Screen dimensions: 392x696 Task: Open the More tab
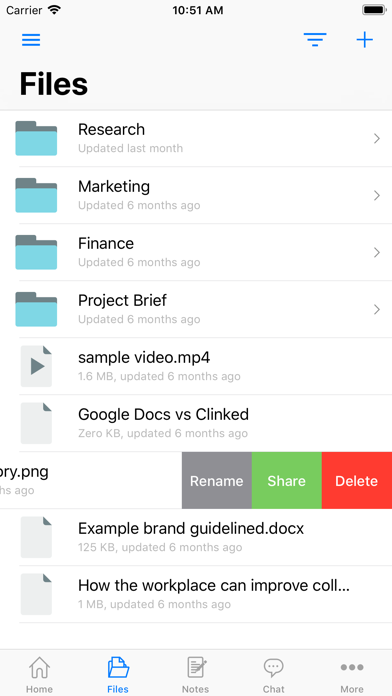[352, 675]
